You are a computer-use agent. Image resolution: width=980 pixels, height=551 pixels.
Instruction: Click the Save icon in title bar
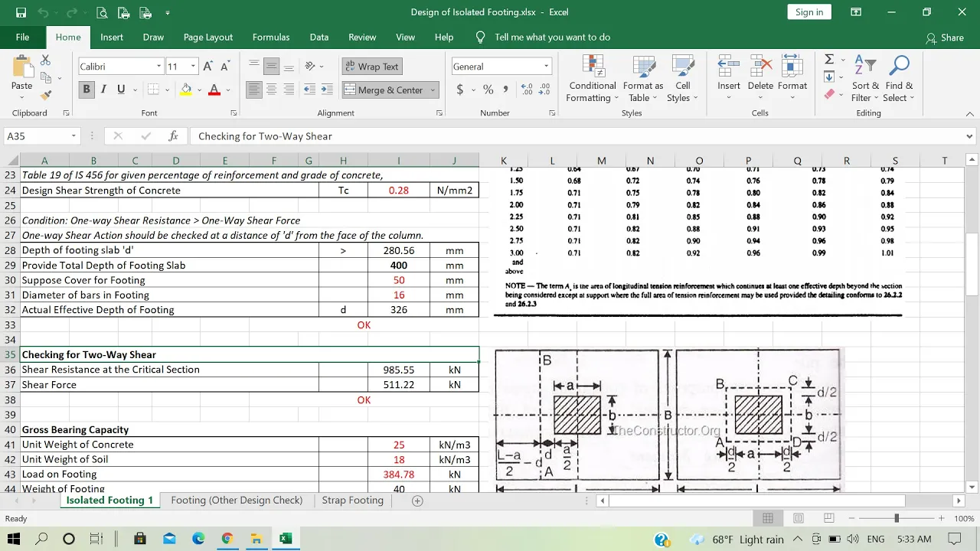pos(21,12)
